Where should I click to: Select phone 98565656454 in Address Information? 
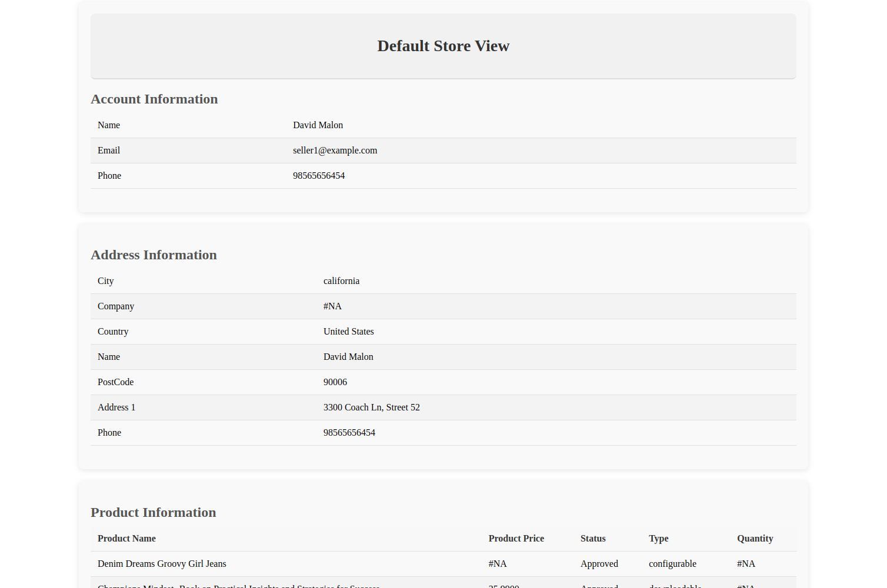pos(349,433)
